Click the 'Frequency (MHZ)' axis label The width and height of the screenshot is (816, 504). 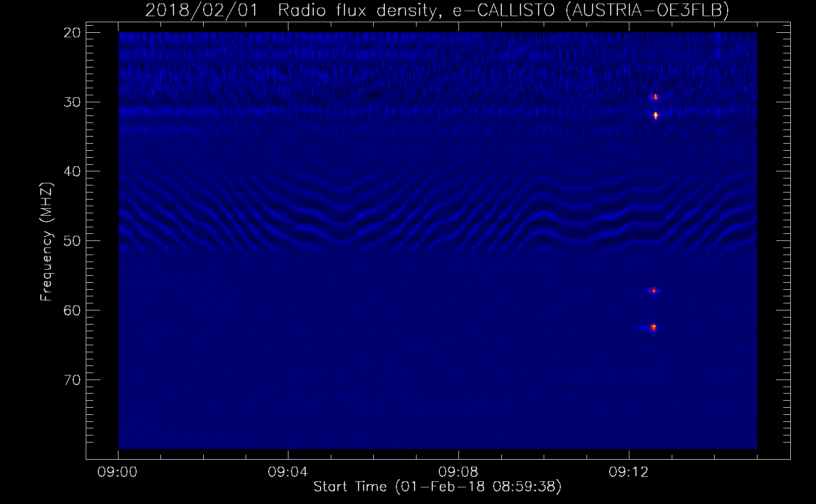46,242
